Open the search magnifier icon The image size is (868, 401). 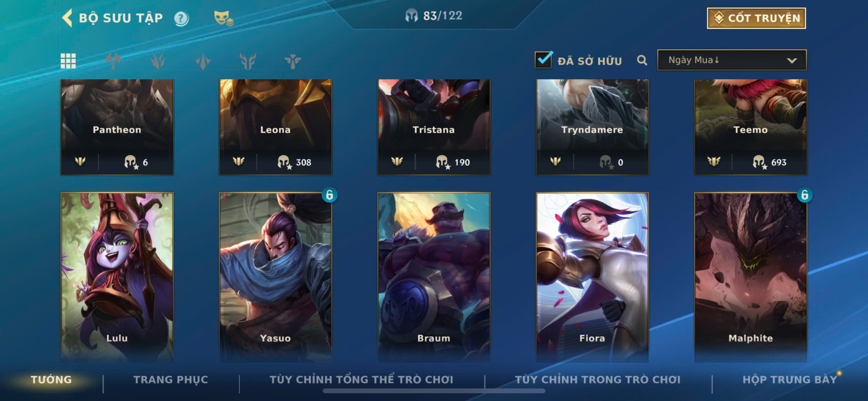coord(642,60)
